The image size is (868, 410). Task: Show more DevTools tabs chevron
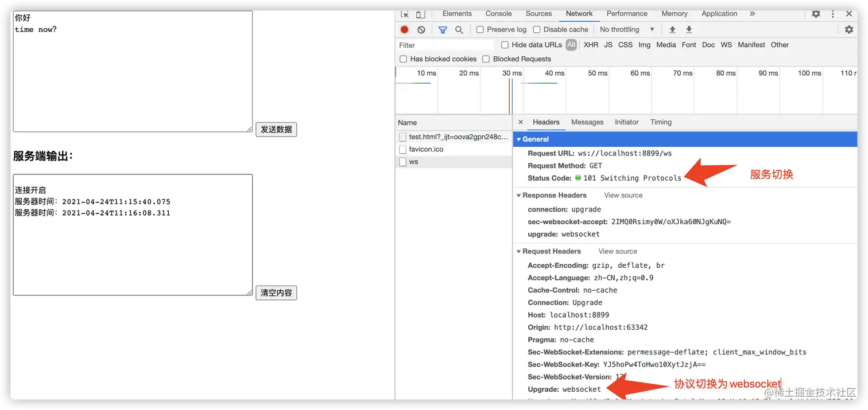coord(752,14)
